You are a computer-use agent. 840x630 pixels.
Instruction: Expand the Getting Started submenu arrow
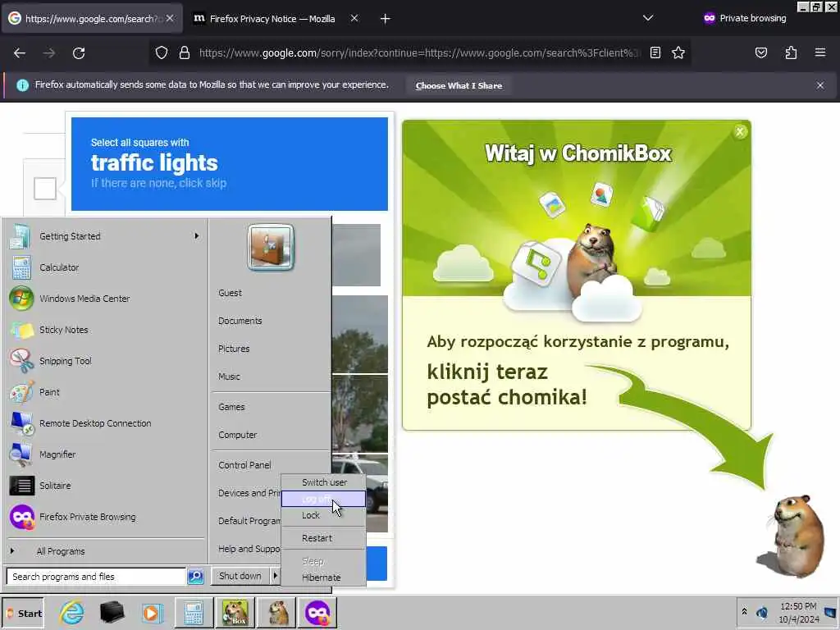click(x=197, y=236)
